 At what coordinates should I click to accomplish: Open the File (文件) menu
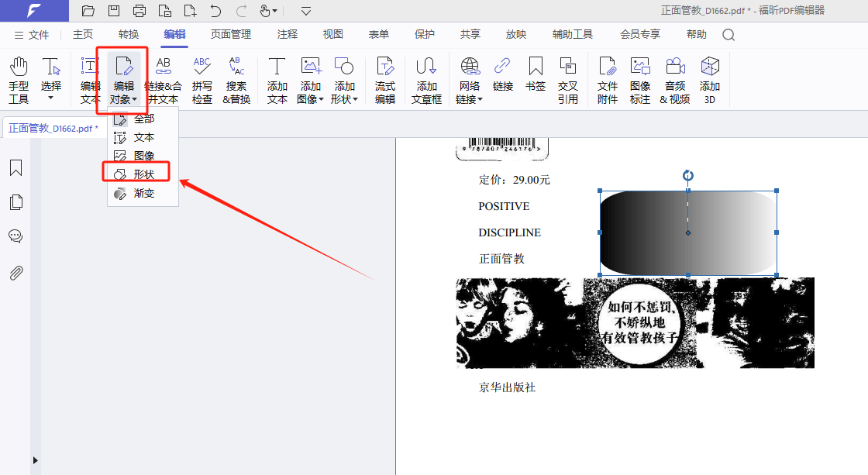[31, 35]
